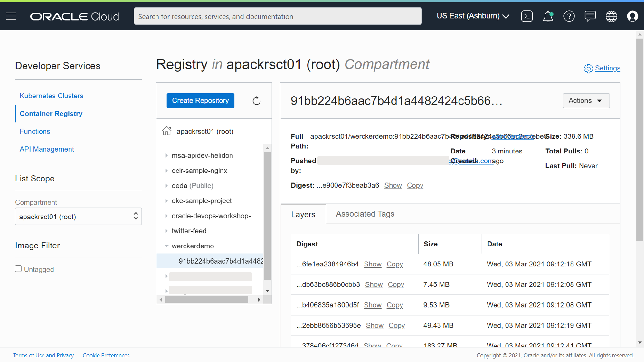The width and height of the screenshot is (644, 362).
Task: Open the user profile avatar menu
Action: [632, 16]
